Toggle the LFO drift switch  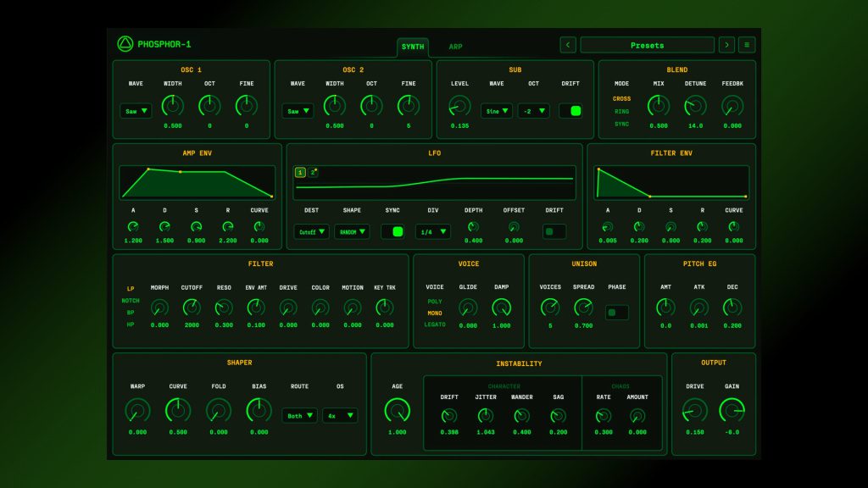point(554,231)
